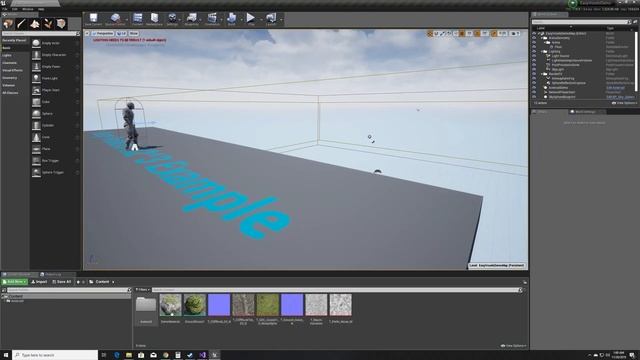
Task: Select the Foliage mode icon
Action: [48, 24]
